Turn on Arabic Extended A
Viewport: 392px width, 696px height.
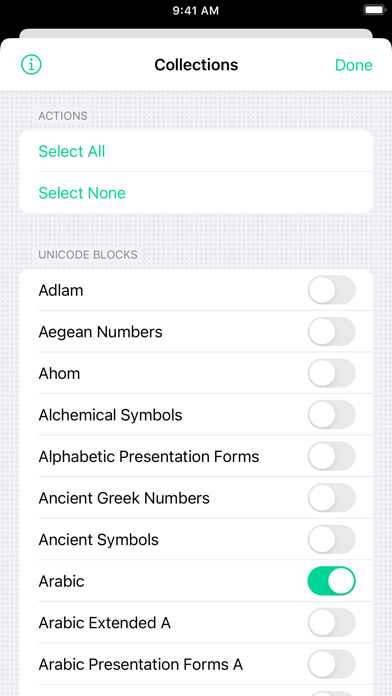coord(332,623)
